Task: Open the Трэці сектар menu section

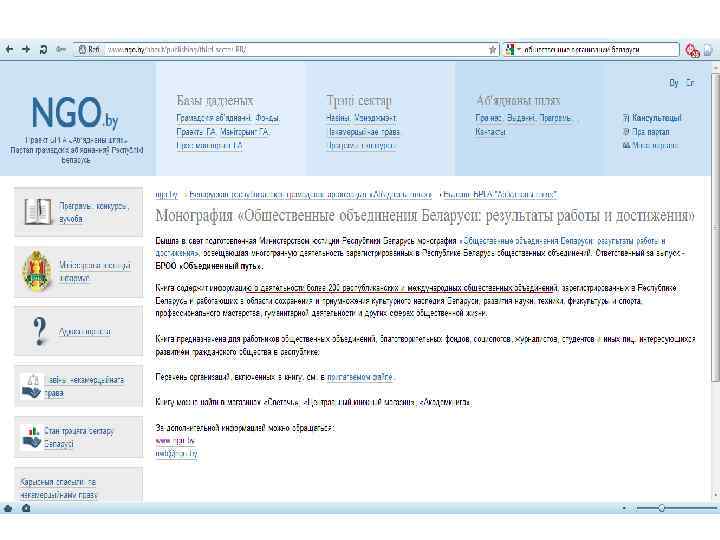Action: [359, 101]
